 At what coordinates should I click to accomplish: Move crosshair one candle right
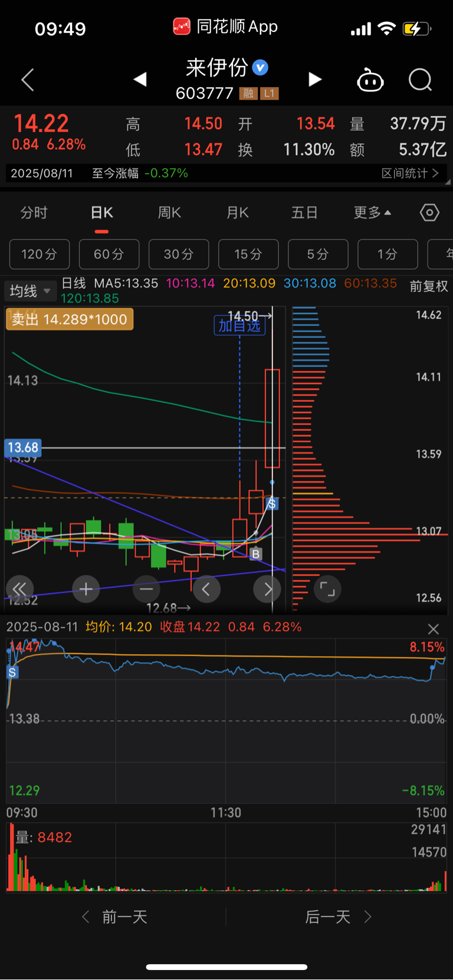point(267,589)
